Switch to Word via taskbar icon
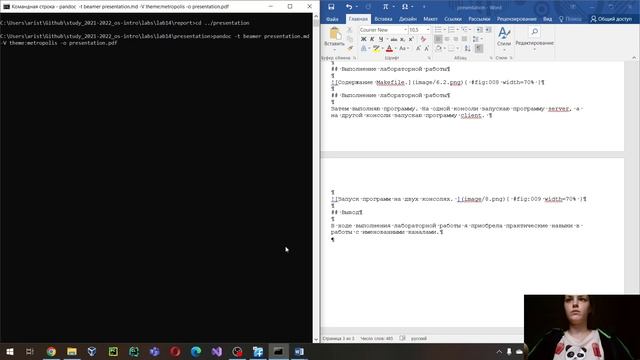The width and height of the screenshot is (640, 360). tap(299, 351)
